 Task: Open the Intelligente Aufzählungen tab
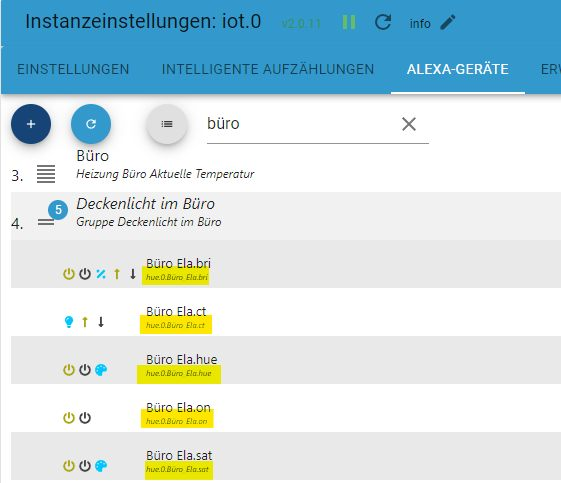[268, 69]
